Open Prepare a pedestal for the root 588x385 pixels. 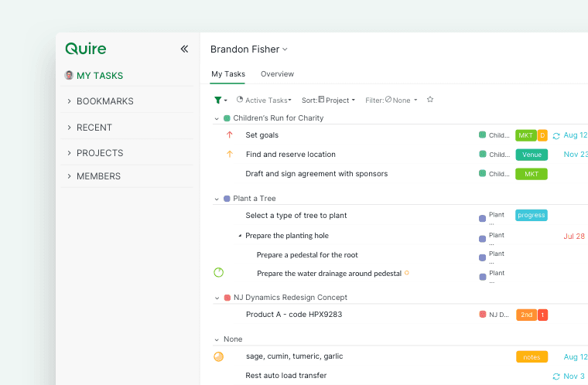tap(307, 255)
